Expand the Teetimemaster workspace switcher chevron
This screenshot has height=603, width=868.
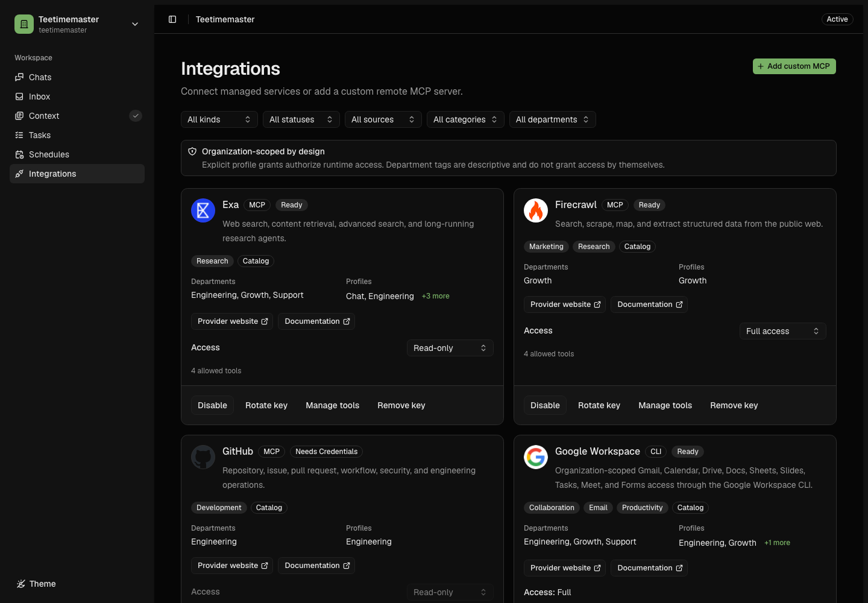click(x=135, y=24)
